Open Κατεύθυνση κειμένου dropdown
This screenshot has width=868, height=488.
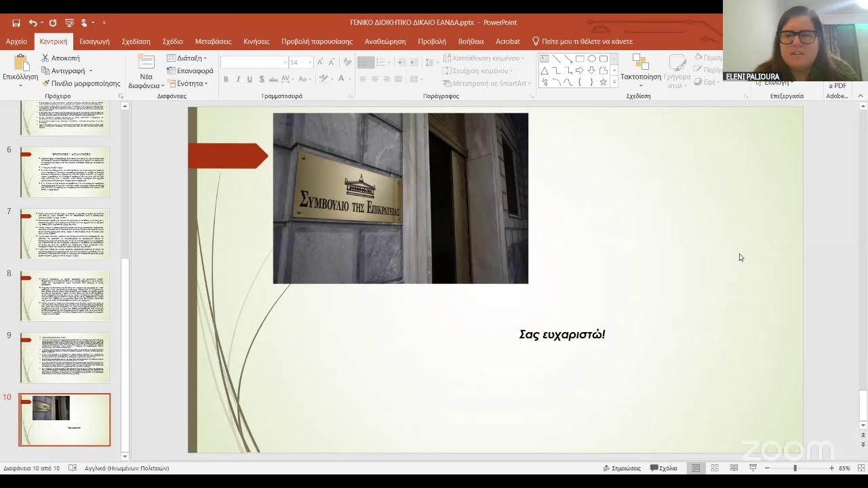[485, 58]
